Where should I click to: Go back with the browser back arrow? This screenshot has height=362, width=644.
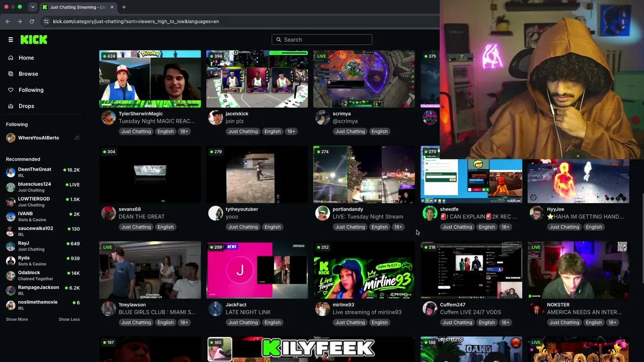(x=8, y=22)
